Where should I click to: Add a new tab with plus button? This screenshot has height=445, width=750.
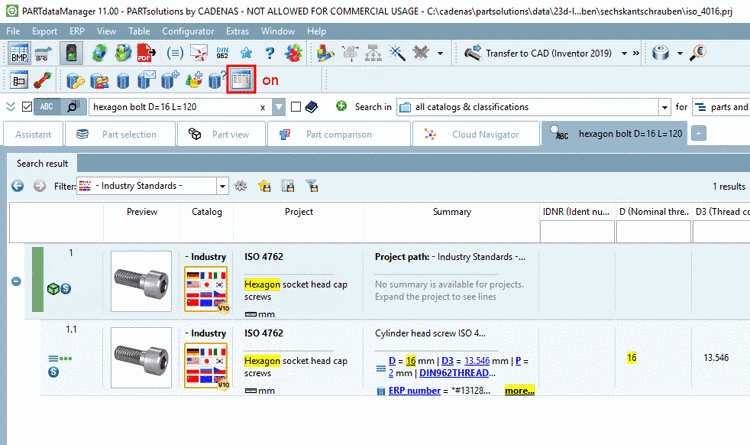click(698, 134)
